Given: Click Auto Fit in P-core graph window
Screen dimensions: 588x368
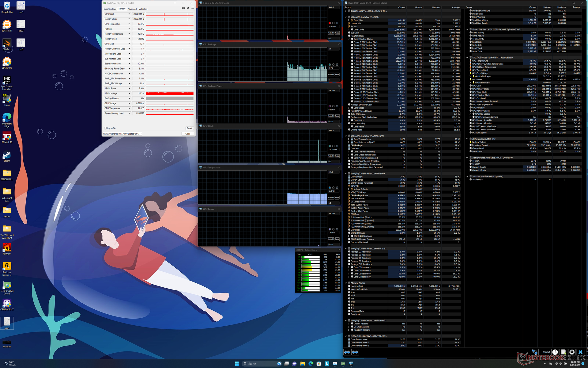Looking at the screenshot, I should tap(331, 33).
